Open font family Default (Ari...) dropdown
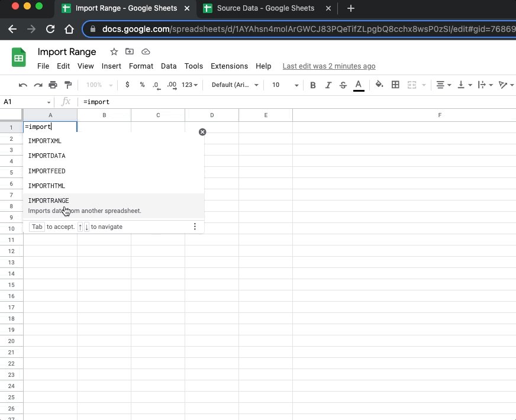This screenshot has width=516, height=420. pyautogui.click(x=235, y=85)
